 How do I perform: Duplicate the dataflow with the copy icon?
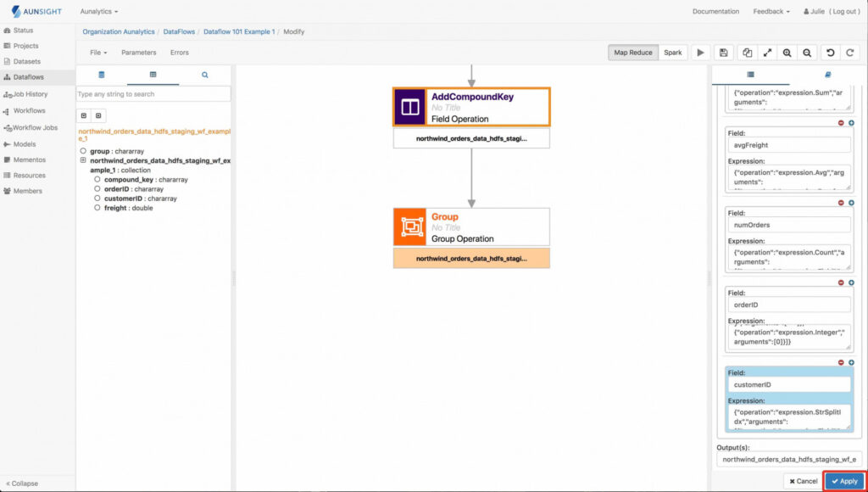coord(747,53)
